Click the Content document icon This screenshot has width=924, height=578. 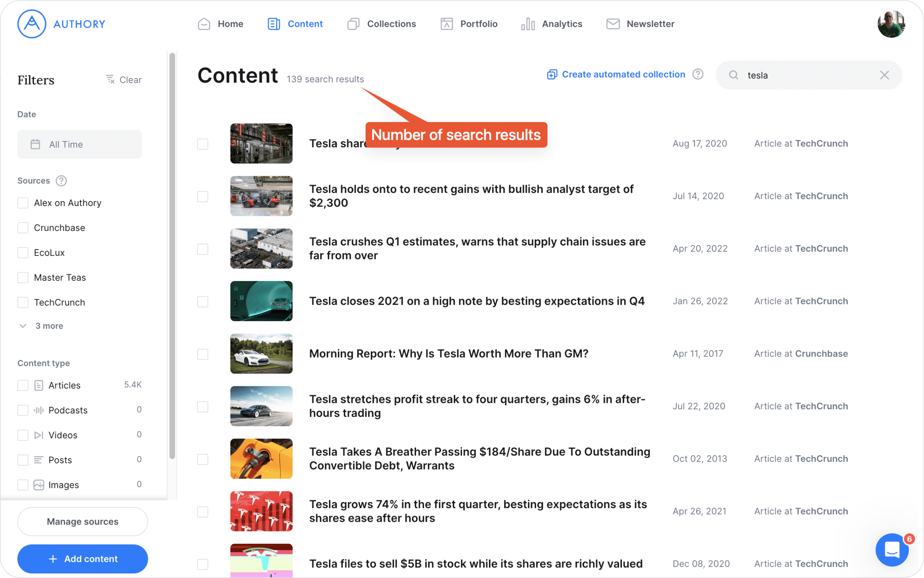click(x=274, y=24)
